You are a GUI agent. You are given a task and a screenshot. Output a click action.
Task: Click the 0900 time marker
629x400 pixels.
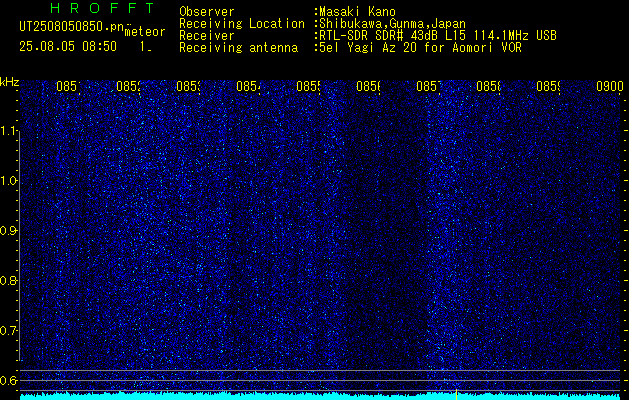point(610,86)
